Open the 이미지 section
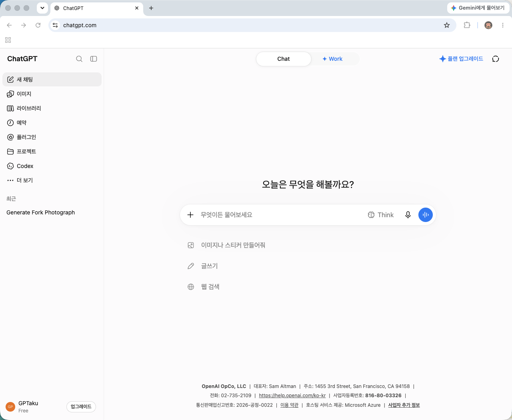The height and width of the screenshot is (420, 512). 52,94
